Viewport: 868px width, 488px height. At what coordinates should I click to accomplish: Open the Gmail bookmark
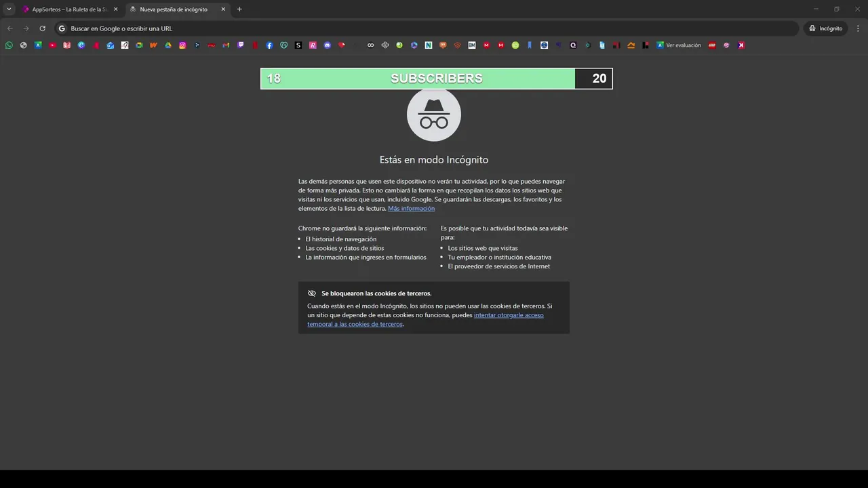(226, 45)
